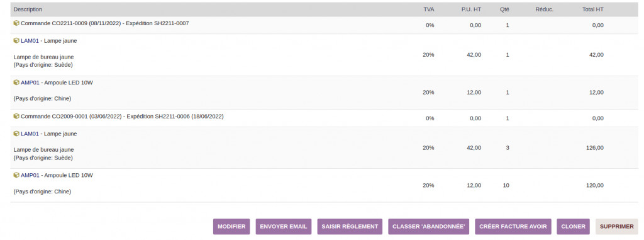Open the AMP01 link with quantity 10
Image resolution: width=644 pixels, height=240 pixels.
click(x=30, y=175)
